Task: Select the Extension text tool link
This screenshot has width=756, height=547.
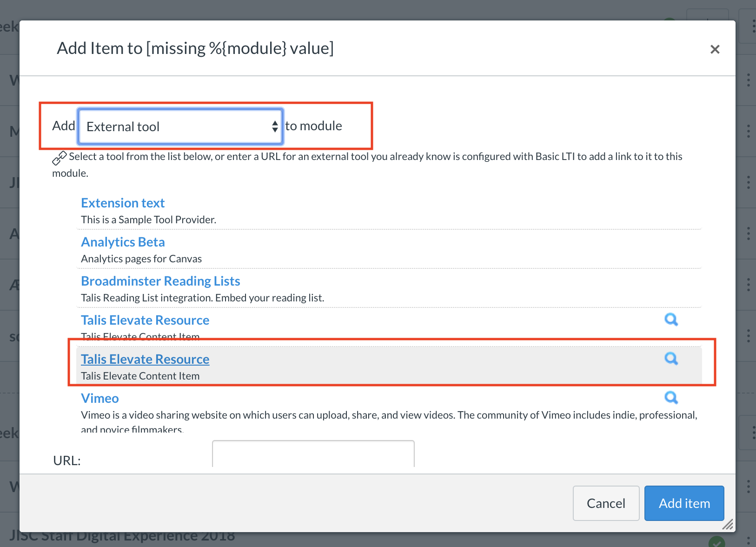Action: point(123,203)
